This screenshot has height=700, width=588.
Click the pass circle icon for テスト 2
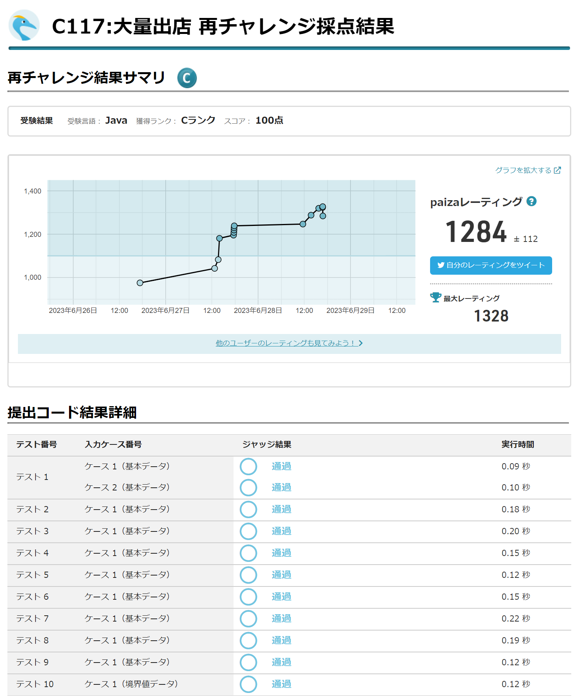click(248, 510)
